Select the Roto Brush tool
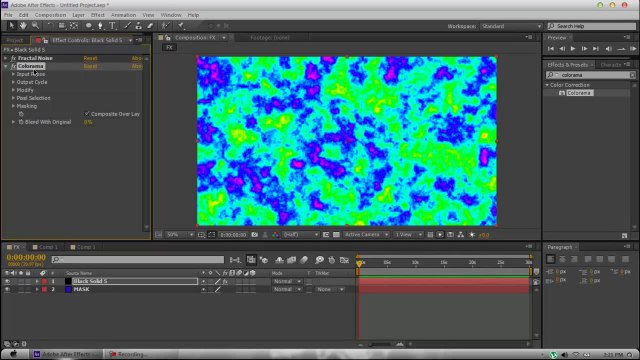The width and height of the screenshot is (640, 360). pyautogui.click(x=165, y=26)
